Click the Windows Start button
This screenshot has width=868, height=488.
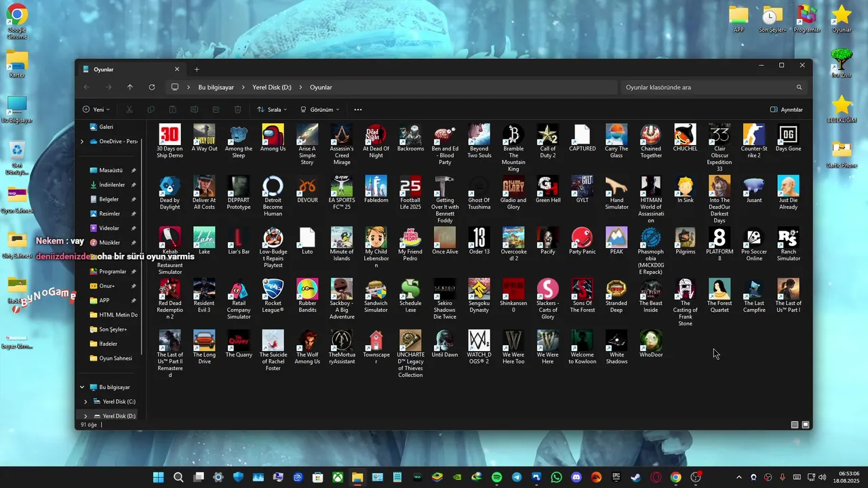[x=158, y=477]
